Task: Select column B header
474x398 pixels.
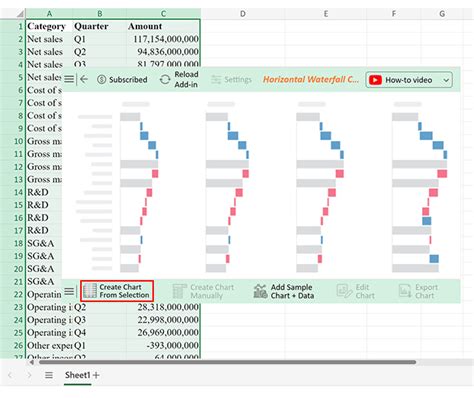Action: [99, 14]
